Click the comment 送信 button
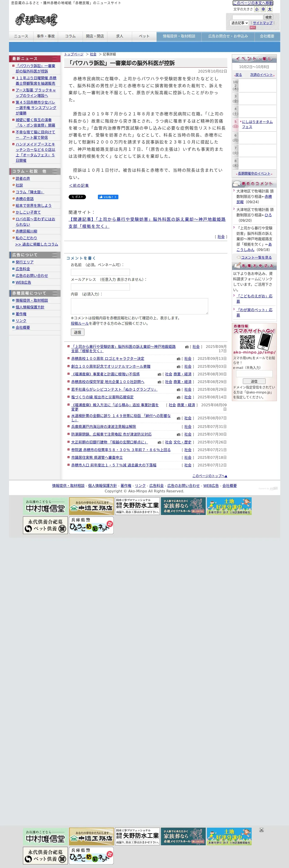Viewport: 289px width, 868px height. pyautogui.click(x=77, y=332)
